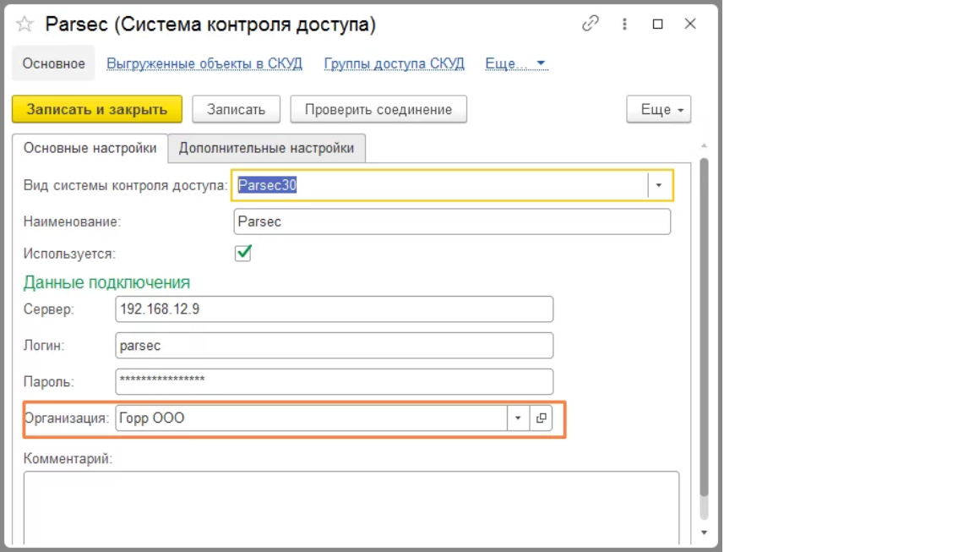Screen dimensions: 980x552
Task: Open the vertical dots menu in the title bar
Action: (626, 25)
